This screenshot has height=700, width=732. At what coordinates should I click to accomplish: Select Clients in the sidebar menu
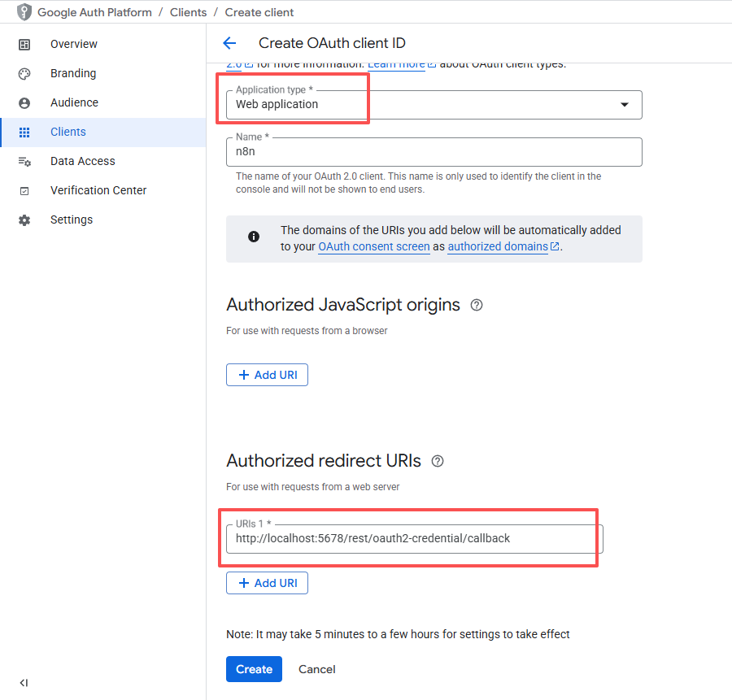(68, 133)
